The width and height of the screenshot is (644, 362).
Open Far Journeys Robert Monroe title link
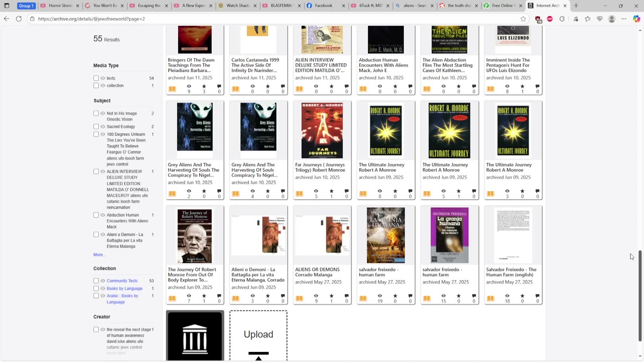pyautogui.click(x=320, y=167)
